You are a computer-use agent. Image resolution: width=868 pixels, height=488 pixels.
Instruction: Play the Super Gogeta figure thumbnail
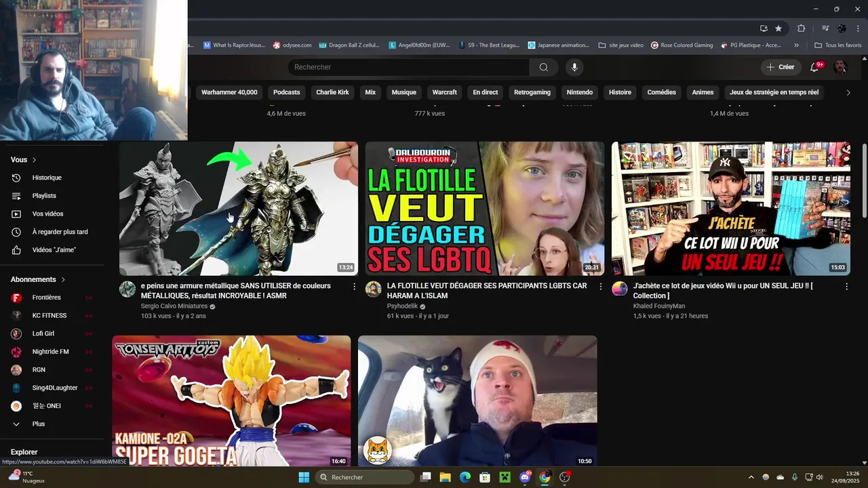coord(232,401)
